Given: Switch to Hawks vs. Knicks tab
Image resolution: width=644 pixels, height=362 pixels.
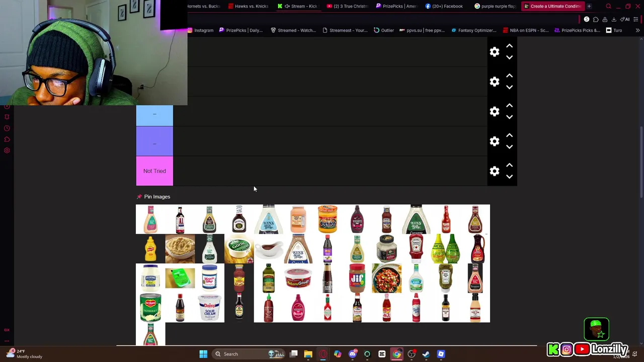Looking at the screenshot, I should [x=249, y=6].
